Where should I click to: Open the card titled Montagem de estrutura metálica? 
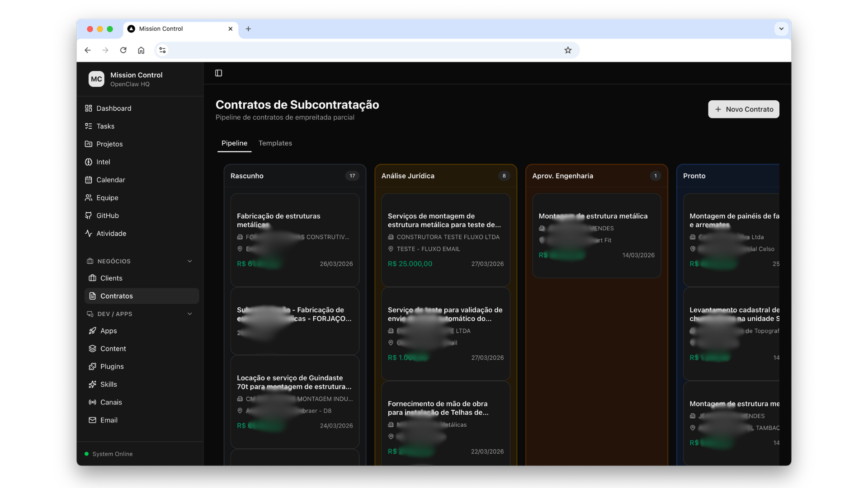point(596,235)
